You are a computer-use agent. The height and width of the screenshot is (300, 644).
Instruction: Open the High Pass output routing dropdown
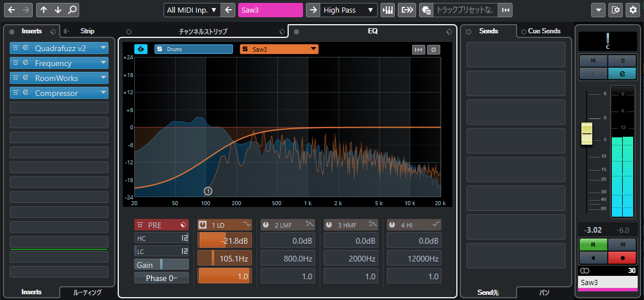348,10
